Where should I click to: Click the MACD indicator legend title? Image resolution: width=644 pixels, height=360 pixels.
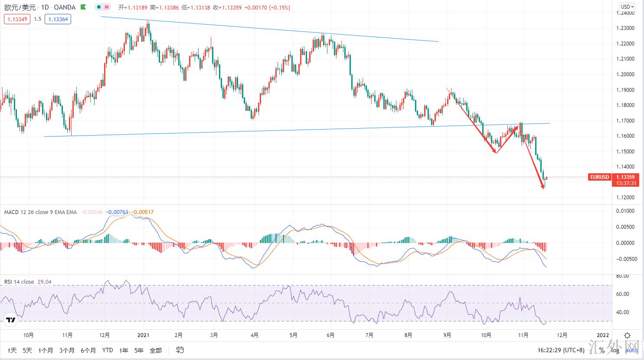point(40,212)
